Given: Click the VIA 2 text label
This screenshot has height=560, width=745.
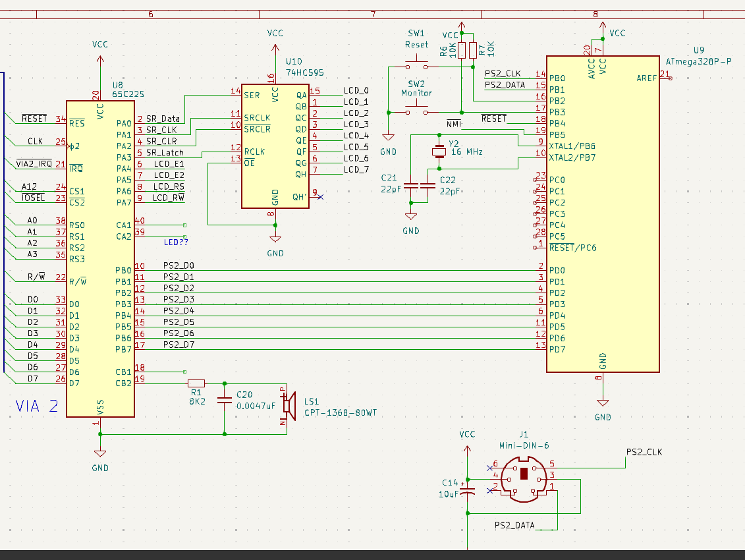Looking at the screenshot, I should [37, 406].
